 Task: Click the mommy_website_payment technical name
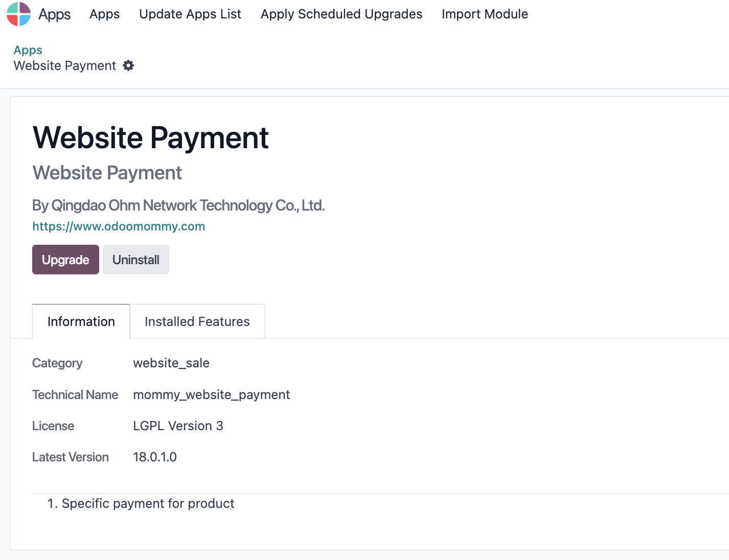[x=212, y=394]
